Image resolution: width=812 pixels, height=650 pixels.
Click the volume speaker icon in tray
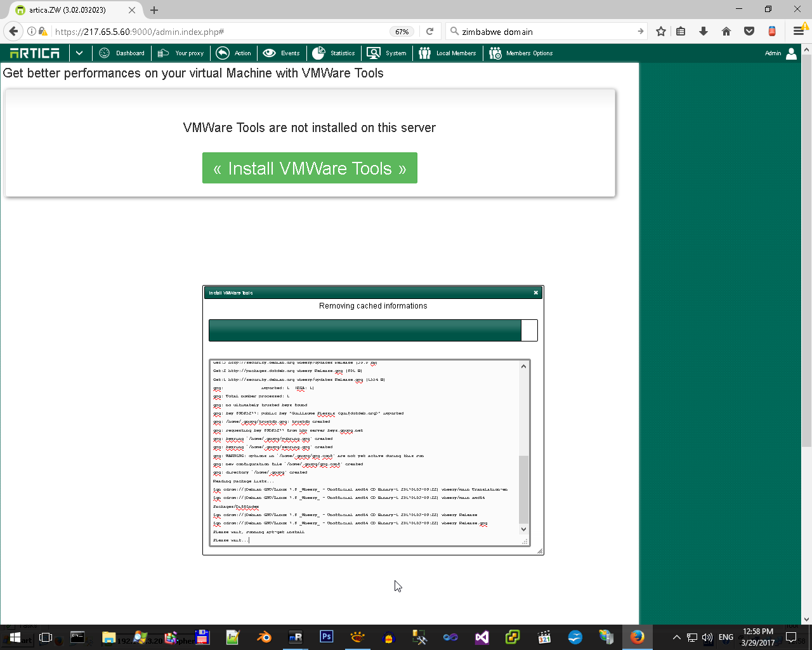[707, 637]
